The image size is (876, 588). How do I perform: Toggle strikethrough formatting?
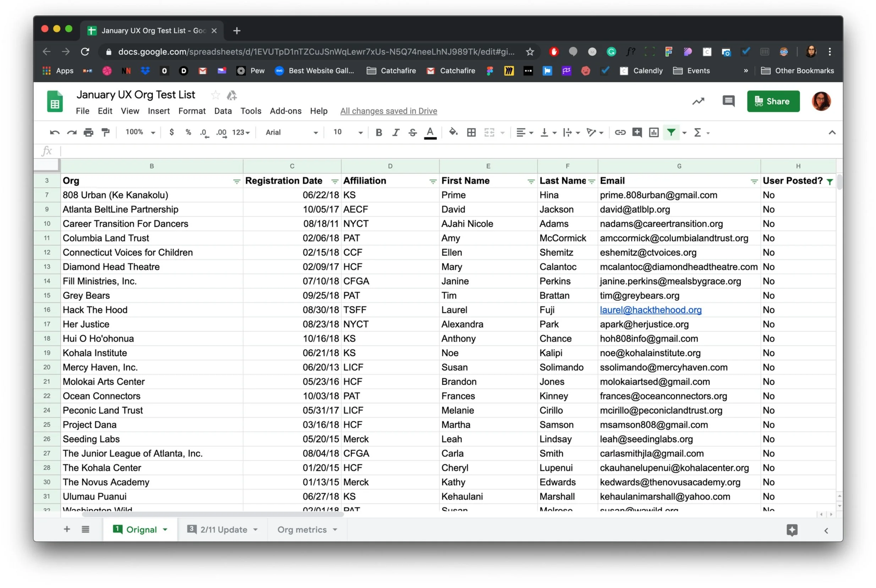coord(412,132)
